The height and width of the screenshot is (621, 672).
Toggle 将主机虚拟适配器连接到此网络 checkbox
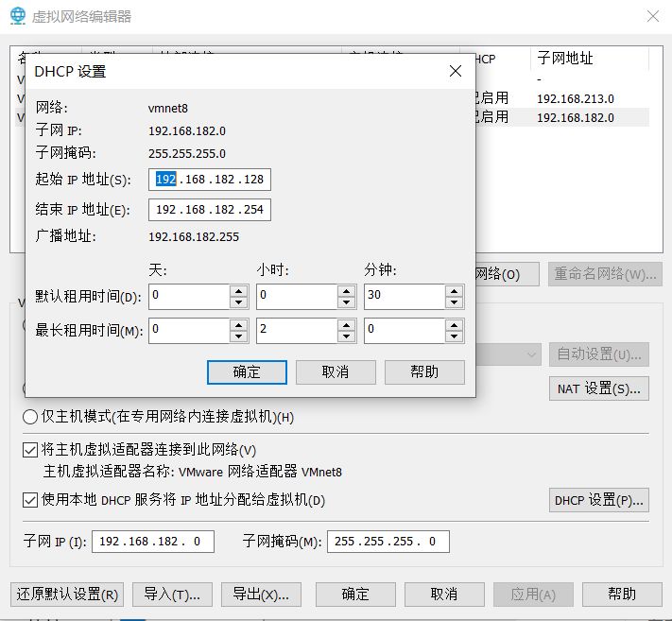pyautogui.click(x=30, y=450)
